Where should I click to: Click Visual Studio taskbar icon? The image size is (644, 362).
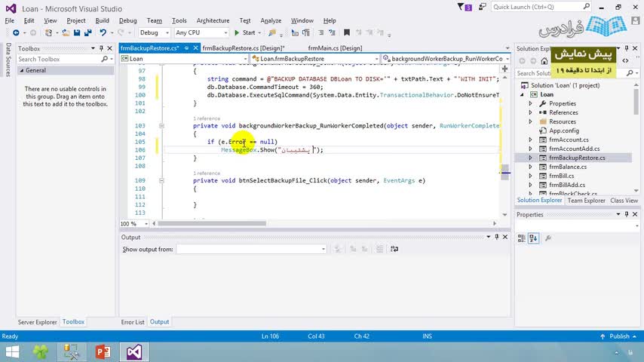(x=134, y=352)
